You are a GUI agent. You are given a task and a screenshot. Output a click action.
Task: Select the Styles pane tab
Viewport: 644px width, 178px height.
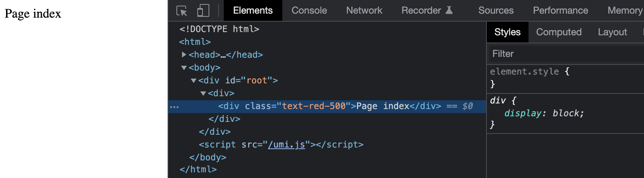pos(507,32)
